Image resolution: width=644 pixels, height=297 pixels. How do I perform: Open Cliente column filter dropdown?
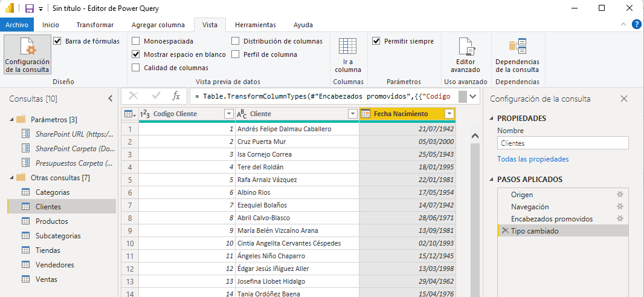[352, 114]
